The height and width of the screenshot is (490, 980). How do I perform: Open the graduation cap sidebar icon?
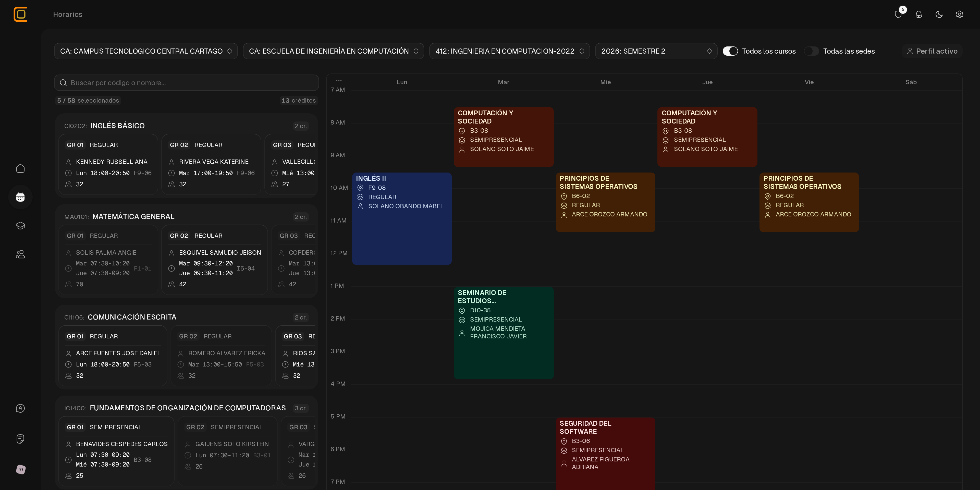click(20, 226)
